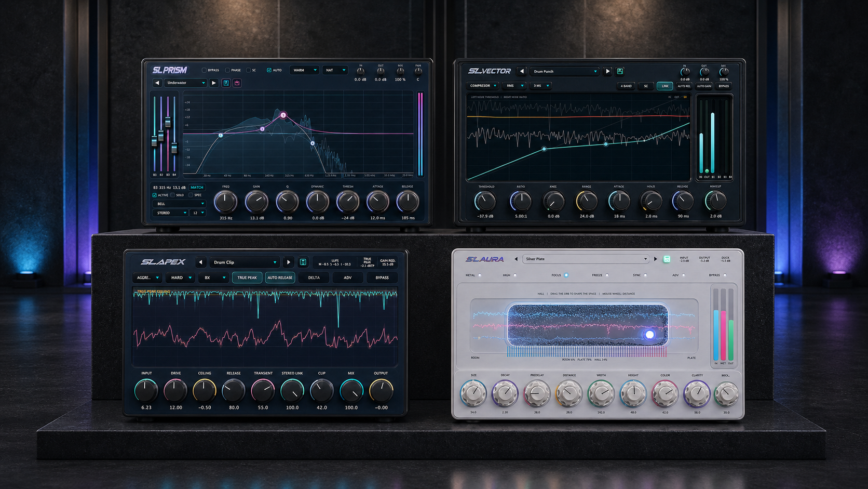The width and height of the screenshot is (868, 489).
Task: Uncheck the AUTO checkbox in SL Prism
Action: (x=269, y=70)
